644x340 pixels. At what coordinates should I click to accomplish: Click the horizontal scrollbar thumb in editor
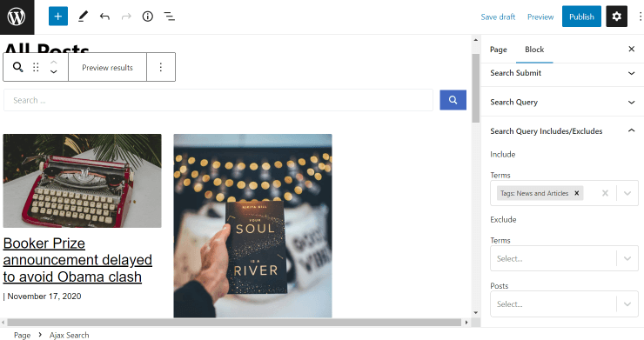tap(234, 323)
